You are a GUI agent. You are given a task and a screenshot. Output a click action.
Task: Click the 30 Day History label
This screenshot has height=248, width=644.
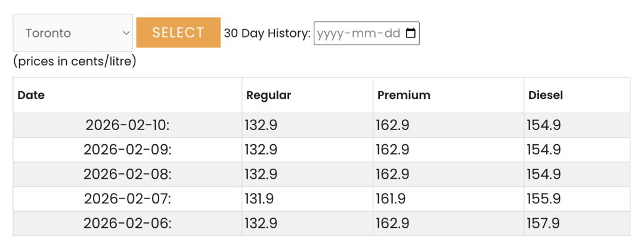pyautogui.click(x=267, y=33)
